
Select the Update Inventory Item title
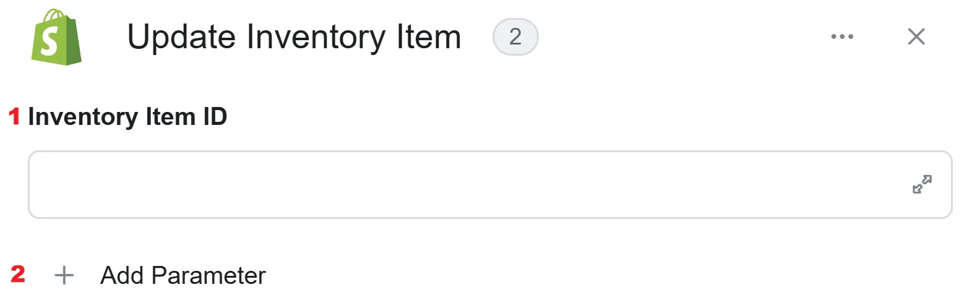coord(294,37)
